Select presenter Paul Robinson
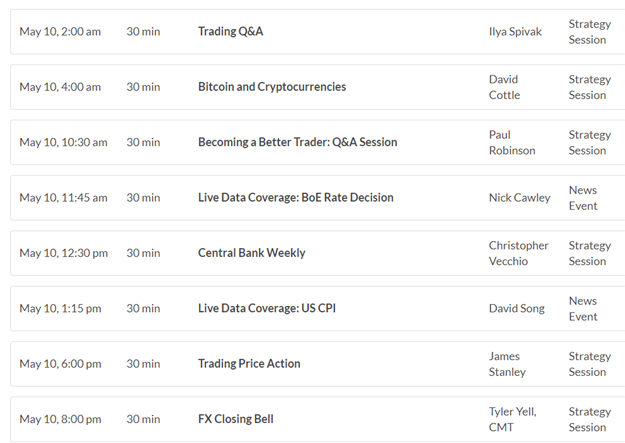The height and width of the screenshot is (443, 625). pos(512,143)
